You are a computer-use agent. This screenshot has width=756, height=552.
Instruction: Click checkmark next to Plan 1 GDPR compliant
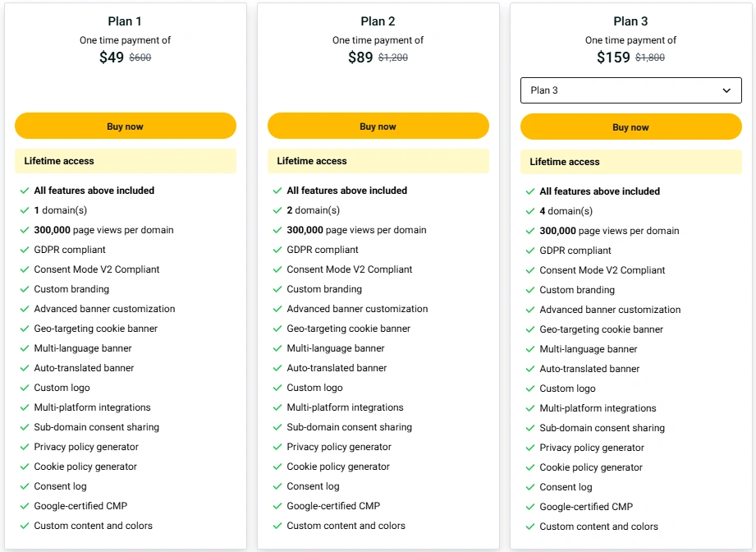tap(25, 250)
